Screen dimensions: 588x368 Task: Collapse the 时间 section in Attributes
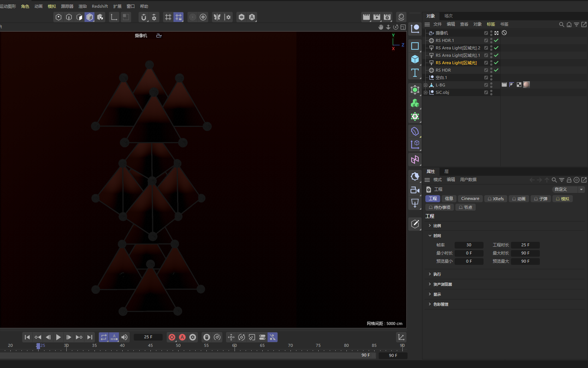coord(430,236)
